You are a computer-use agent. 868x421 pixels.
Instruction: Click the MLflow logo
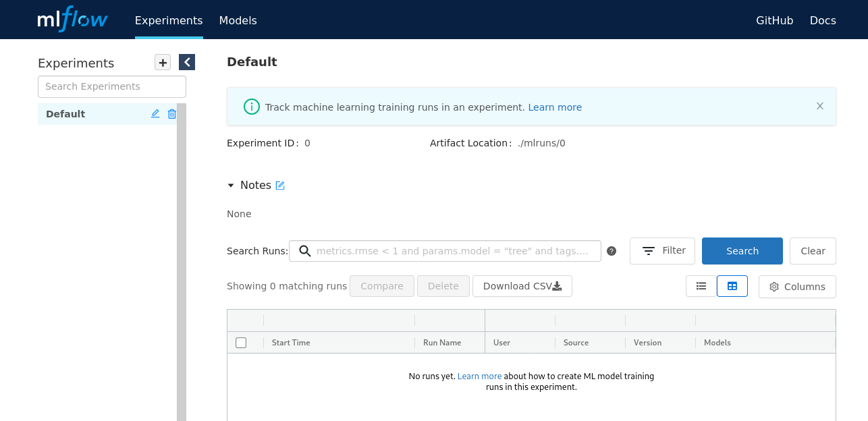pyautogui.click(x=72, y=20)
